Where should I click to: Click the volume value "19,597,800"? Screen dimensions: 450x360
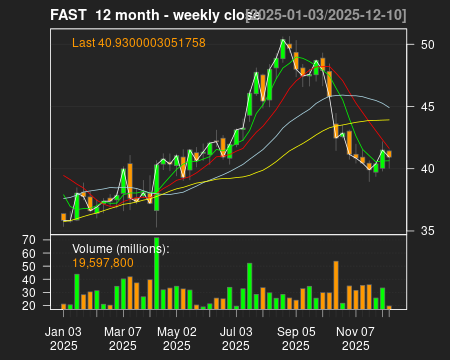pos(103,263)
